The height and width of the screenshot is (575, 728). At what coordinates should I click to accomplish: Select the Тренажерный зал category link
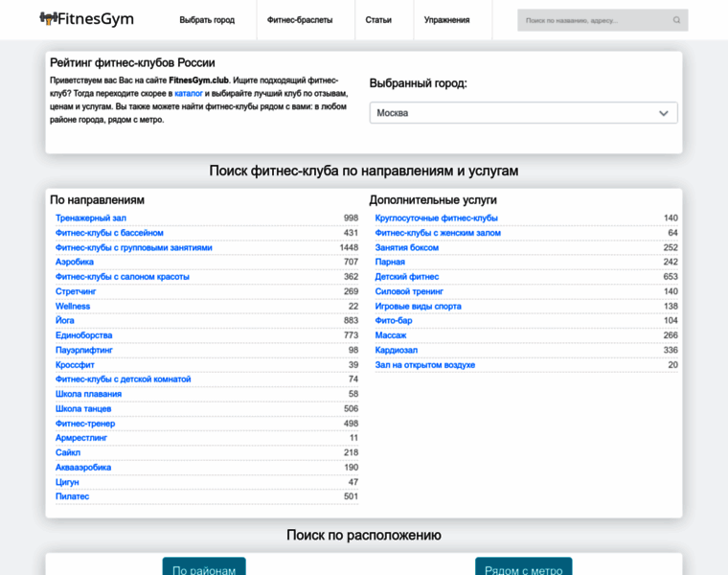point(91,218)
